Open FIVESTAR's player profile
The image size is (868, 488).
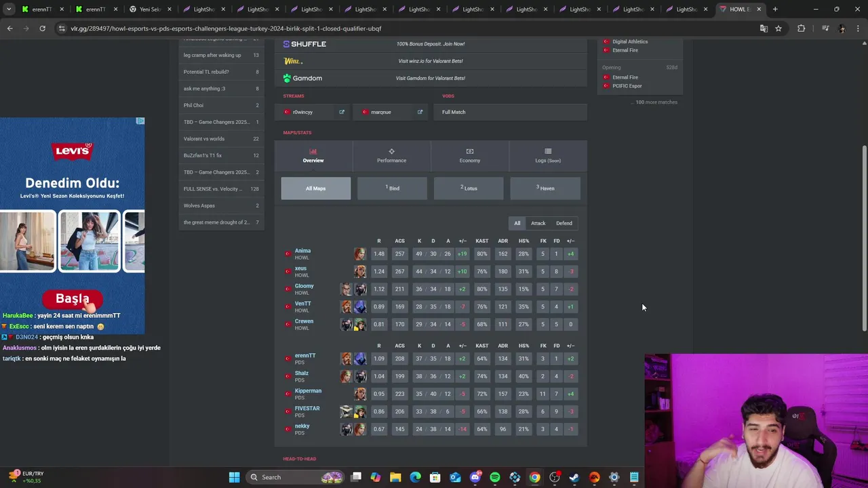307,408
